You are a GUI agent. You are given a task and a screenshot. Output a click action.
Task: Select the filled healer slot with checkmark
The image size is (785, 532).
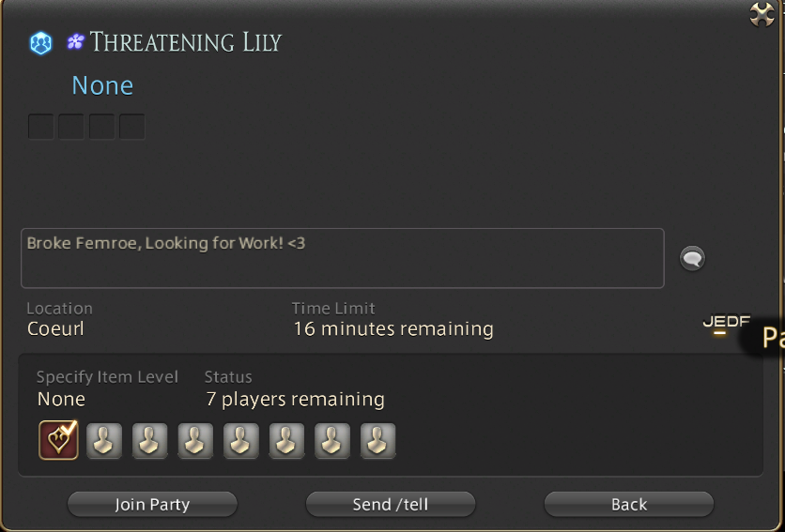tap(58, 440)
